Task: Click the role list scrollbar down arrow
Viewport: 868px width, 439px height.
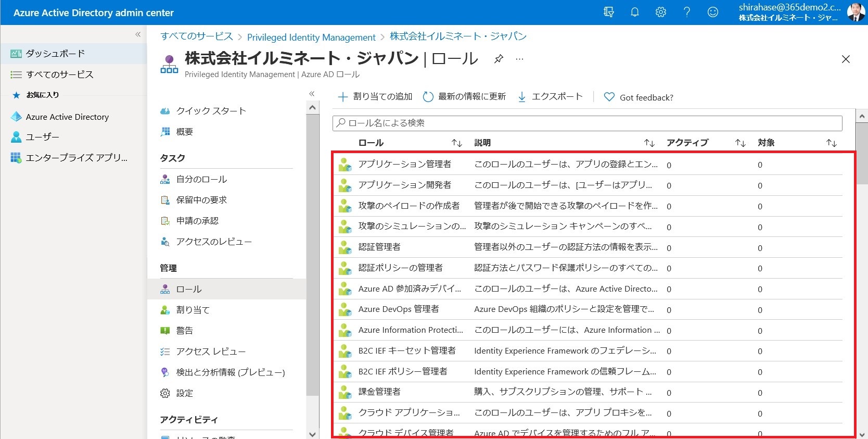Action: pos(862,434)
